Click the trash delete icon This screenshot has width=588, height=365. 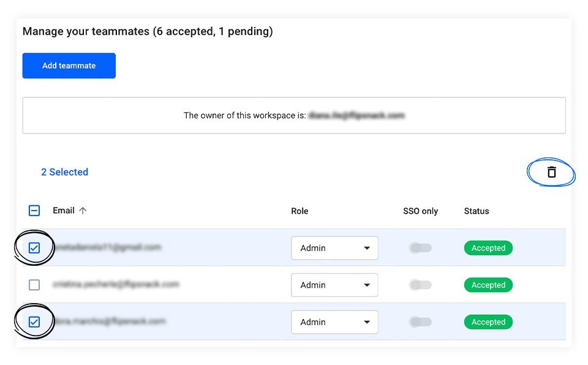click(551, 173)
